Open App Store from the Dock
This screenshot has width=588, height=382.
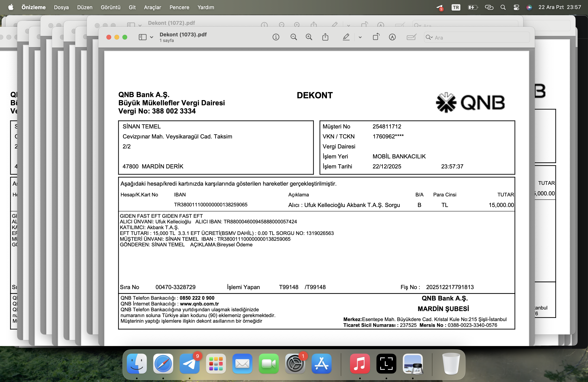pos(321,363)
